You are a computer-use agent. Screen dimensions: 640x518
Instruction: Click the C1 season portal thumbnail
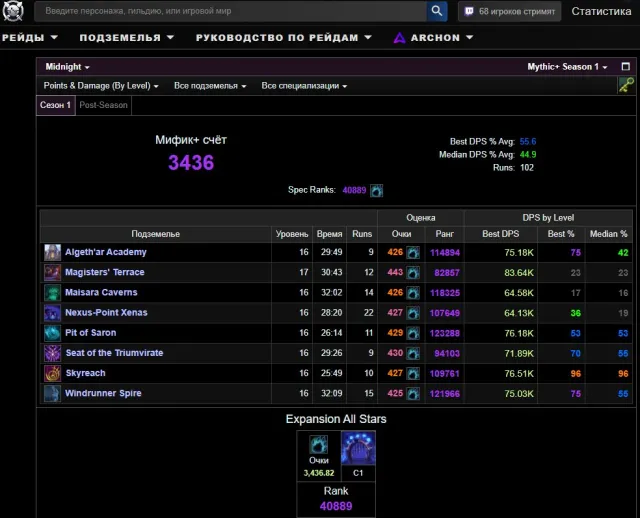(x=358, y=448)
